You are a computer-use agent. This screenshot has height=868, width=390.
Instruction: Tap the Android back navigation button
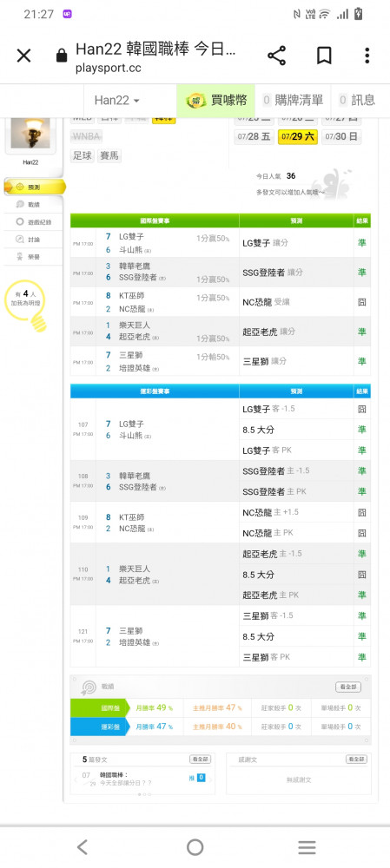click(x=83, y=847)
